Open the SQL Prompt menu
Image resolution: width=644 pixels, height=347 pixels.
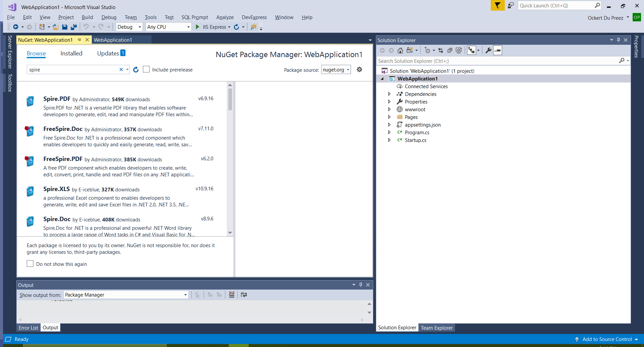click(195, 17)
